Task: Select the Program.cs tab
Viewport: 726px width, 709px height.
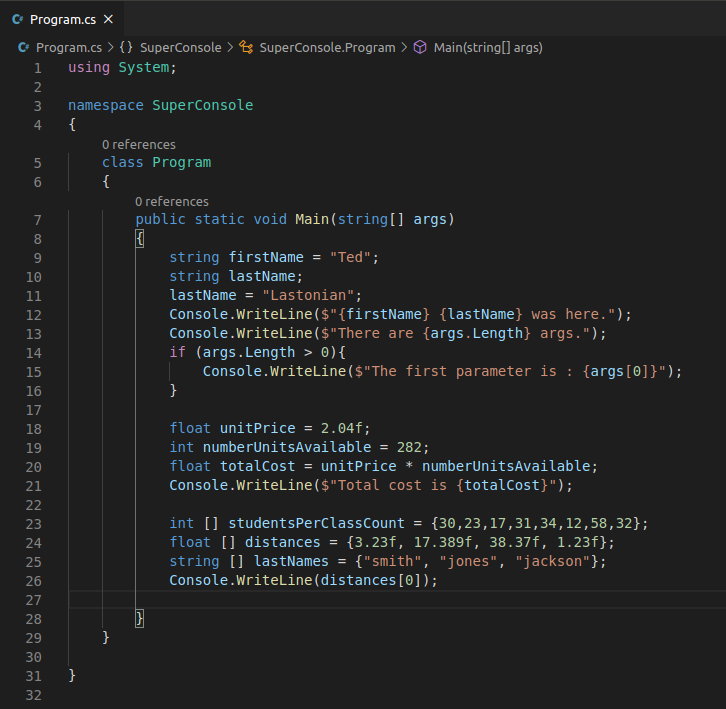Action: [x=62, y=19]
